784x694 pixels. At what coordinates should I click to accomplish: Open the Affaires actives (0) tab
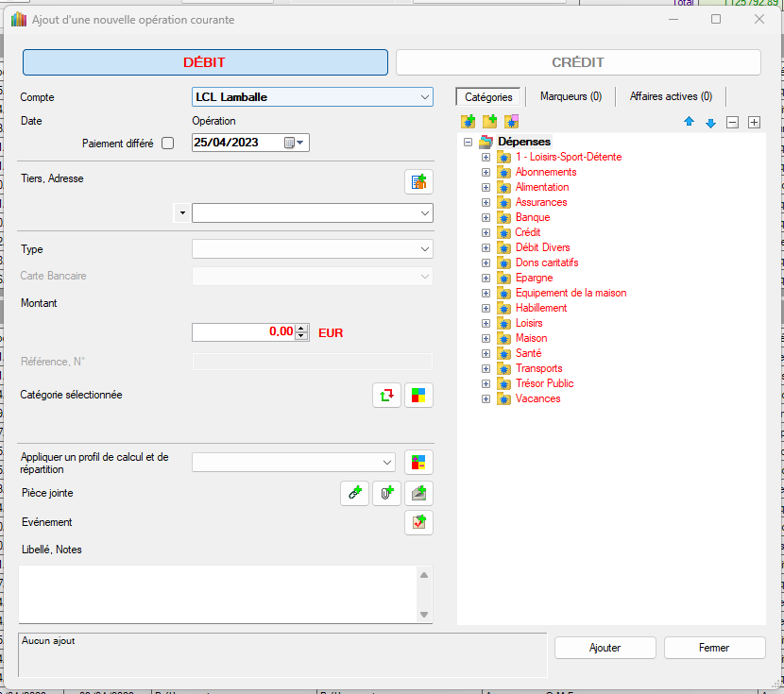[671, 96]
